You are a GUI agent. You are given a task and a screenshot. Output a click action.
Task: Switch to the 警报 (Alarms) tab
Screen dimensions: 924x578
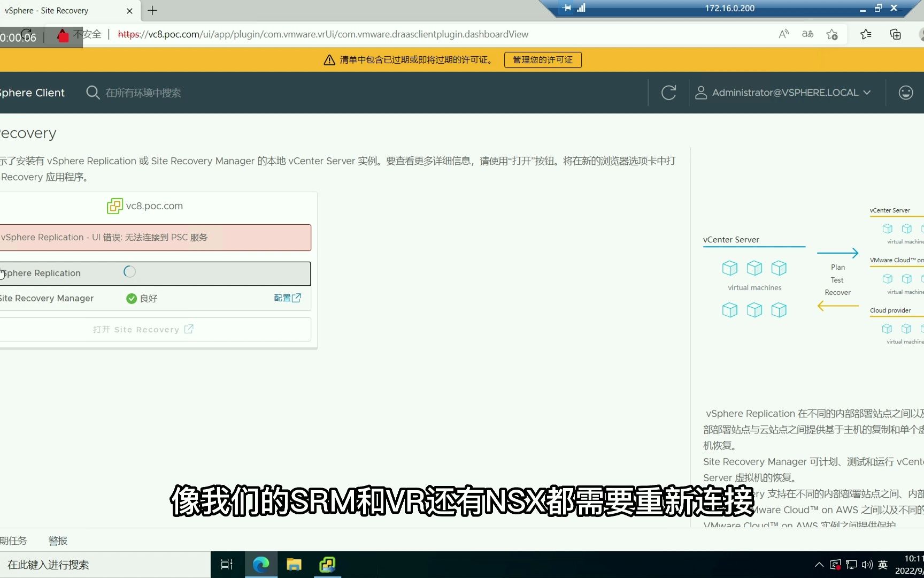point(58,541)
